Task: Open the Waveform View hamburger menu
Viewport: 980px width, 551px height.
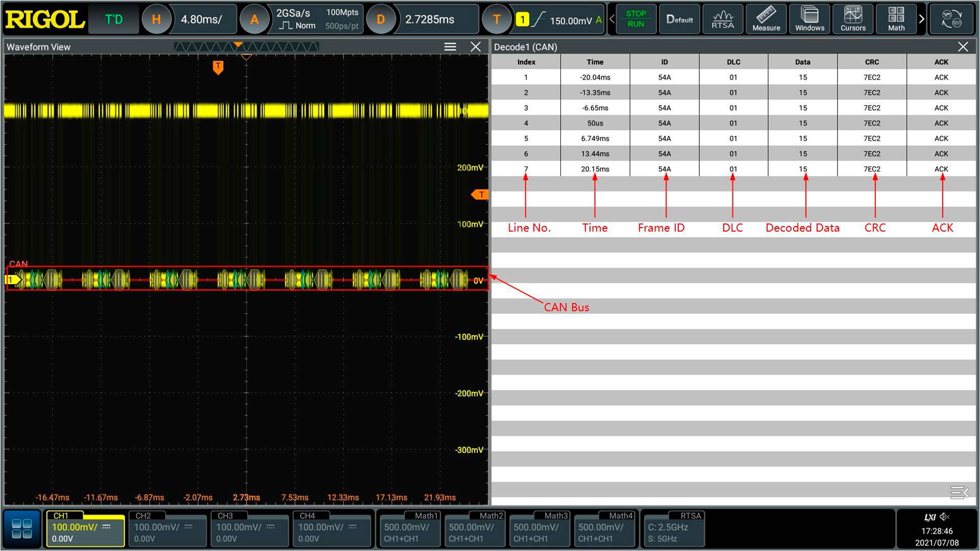Action: (450, 47)
